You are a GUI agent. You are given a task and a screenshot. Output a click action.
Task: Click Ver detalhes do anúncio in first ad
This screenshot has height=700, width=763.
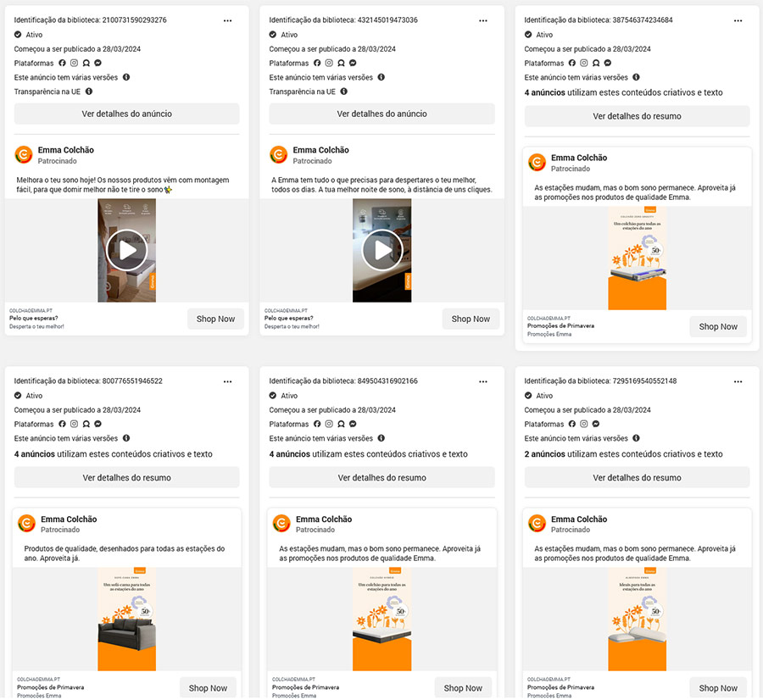[126, 114]
